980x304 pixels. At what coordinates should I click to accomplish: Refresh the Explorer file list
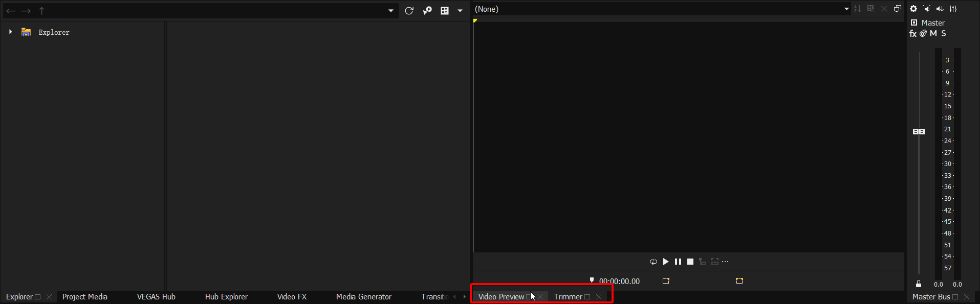point(409,11)
